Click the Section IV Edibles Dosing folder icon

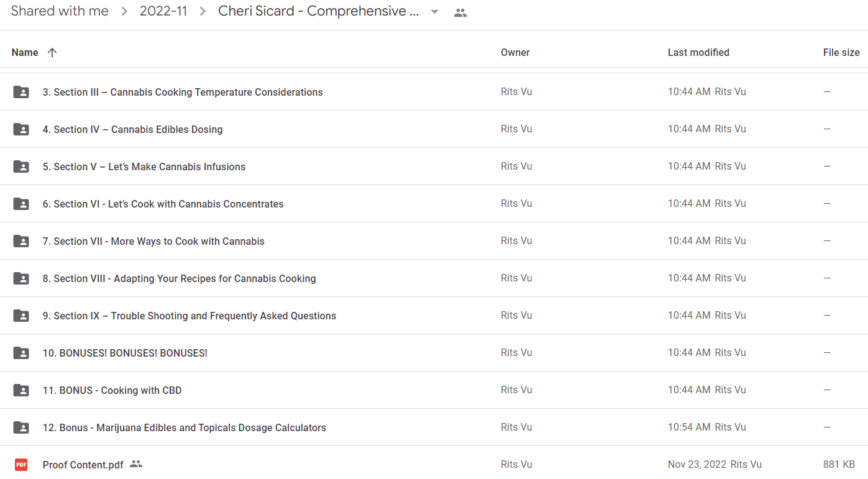pyautogui.click(x=21, y=129)
